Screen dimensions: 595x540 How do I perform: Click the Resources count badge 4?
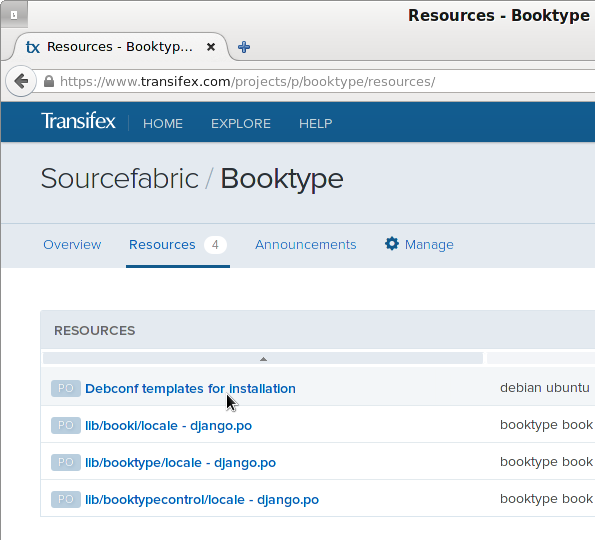pos(215,245)
